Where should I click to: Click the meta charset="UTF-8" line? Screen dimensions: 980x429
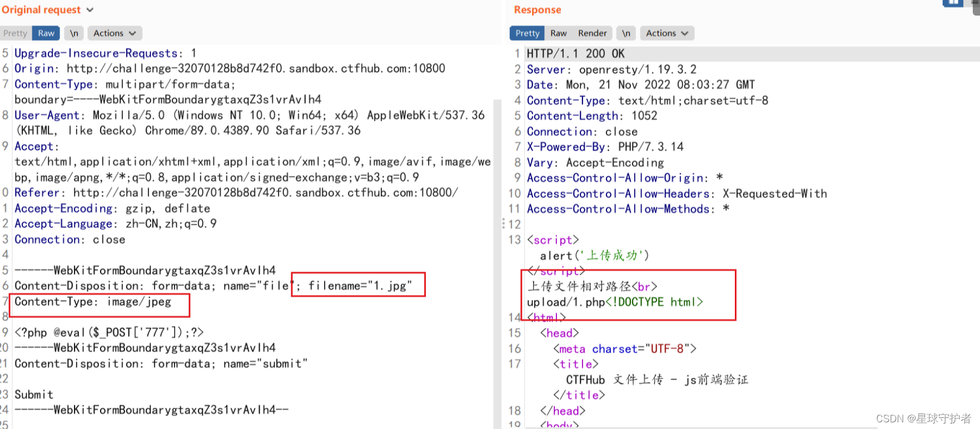click(625, 349)
